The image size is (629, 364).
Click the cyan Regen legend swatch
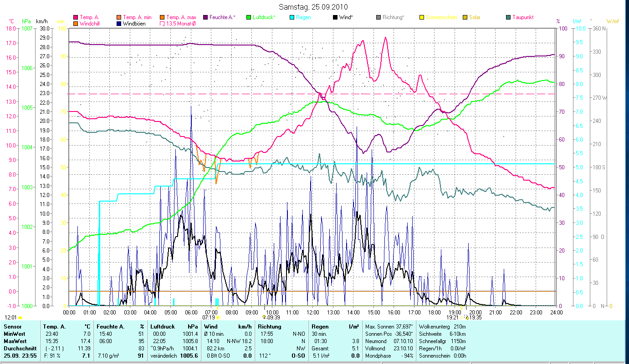pos(291,17)
